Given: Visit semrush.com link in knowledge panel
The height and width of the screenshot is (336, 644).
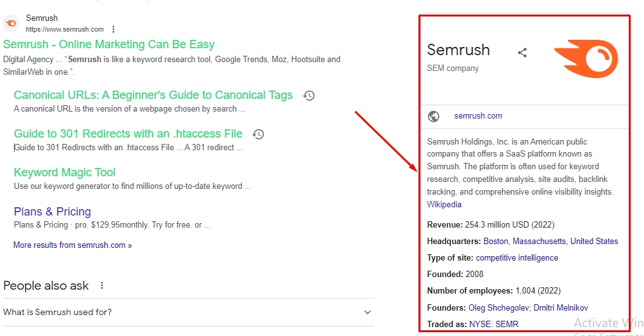Looking at the screenshot, I should click(478, 116).
